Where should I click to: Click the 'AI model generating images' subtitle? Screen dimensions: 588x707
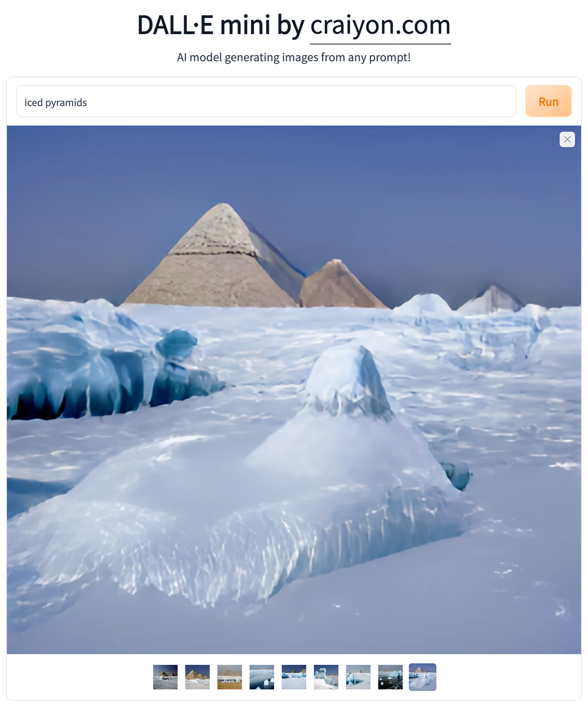click(x=294, y=57)
